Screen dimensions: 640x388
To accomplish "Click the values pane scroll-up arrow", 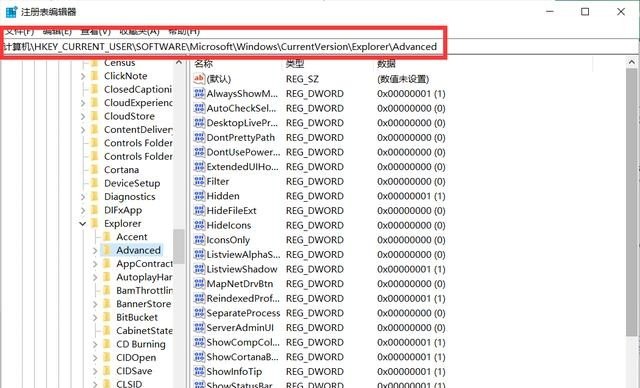I will click(632, 62).
